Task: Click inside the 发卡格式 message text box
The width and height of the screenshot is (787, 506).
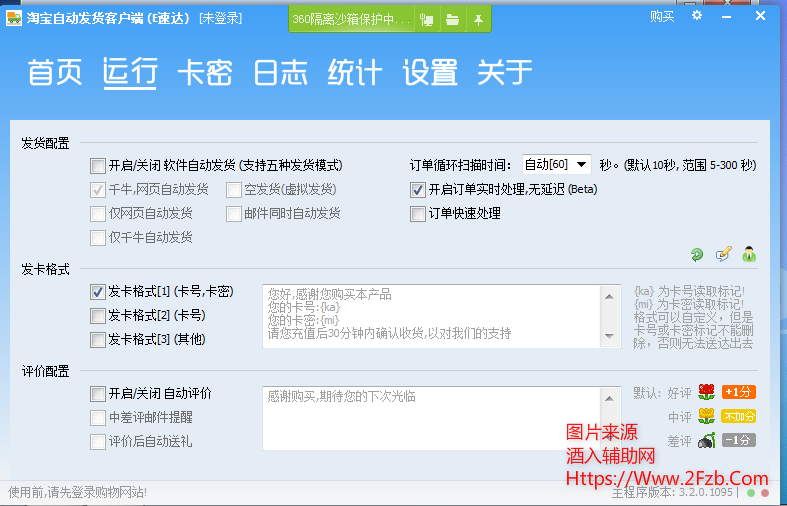Action: tap(440, 316)
